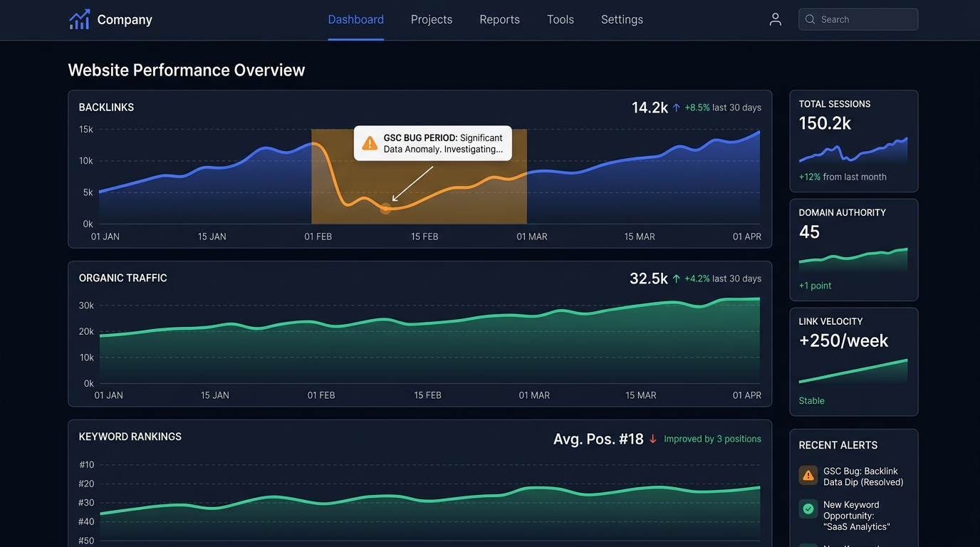
Task: Click the +4.2% last 30 days label
Action: [723, 278]
